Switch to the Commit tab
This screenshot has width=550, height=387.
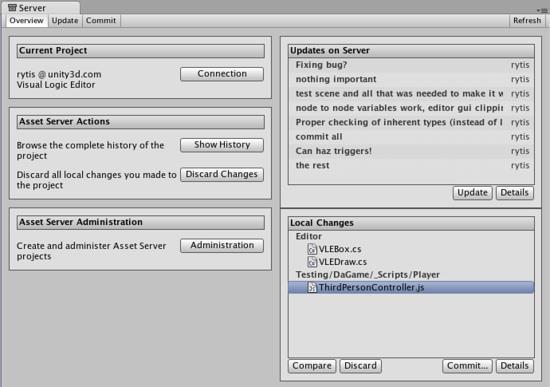[101, 21]
